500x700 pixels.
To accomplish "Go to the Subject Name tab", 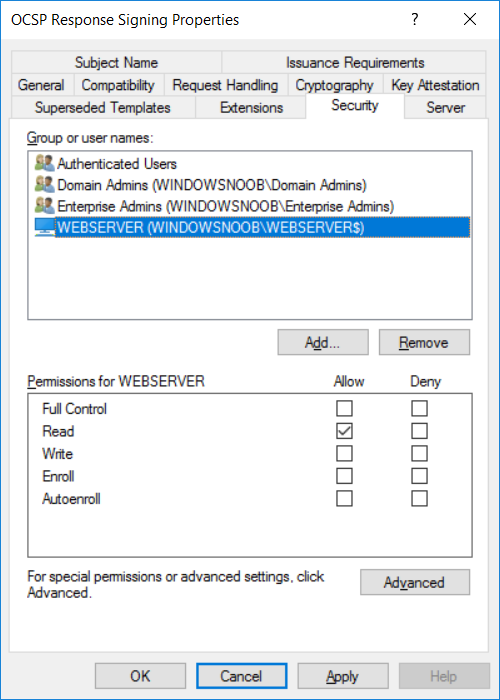I will (116, 62).
